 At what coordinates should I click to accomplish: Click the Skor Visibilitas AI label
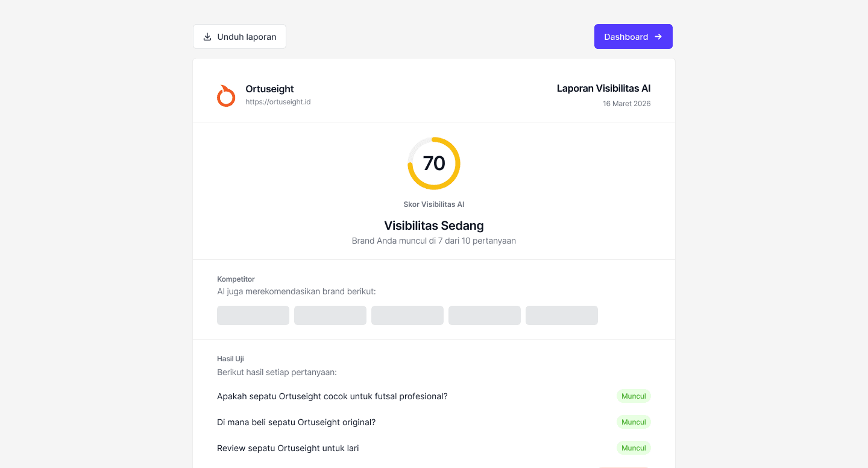point(434,204)
